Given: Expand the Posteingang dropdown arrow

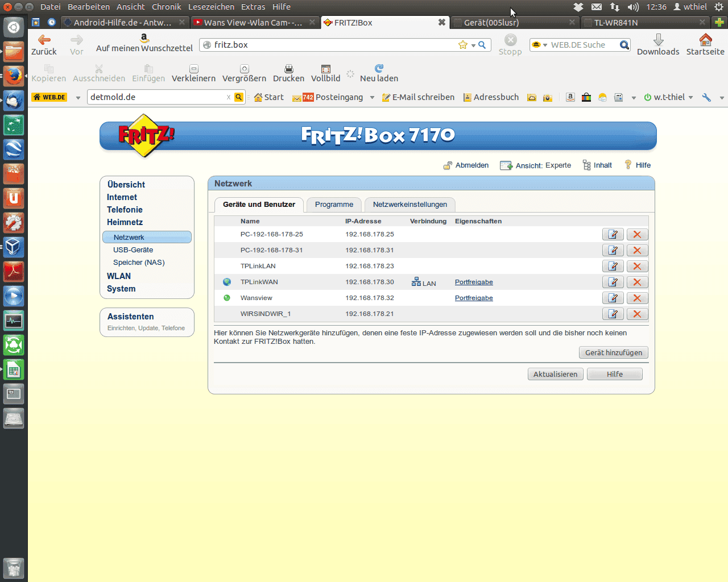Looking at the screenshot, I should point(372,98).
